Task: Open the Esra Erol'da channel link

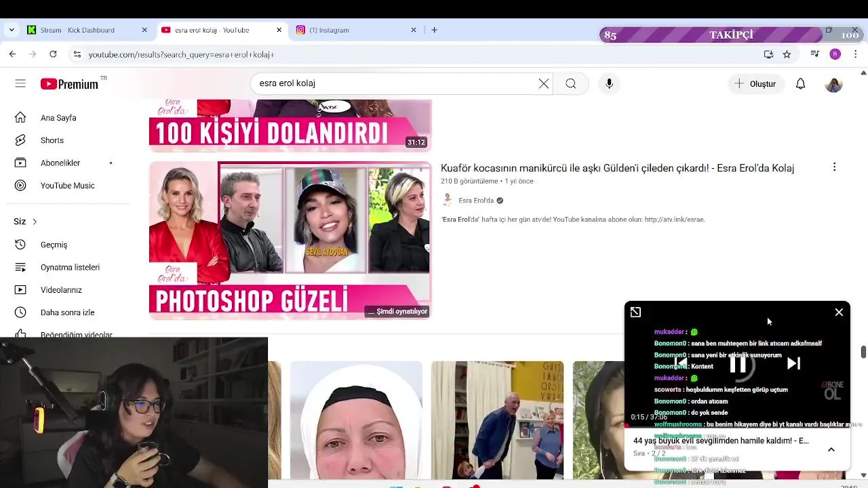Action: [x=476, y=201]
